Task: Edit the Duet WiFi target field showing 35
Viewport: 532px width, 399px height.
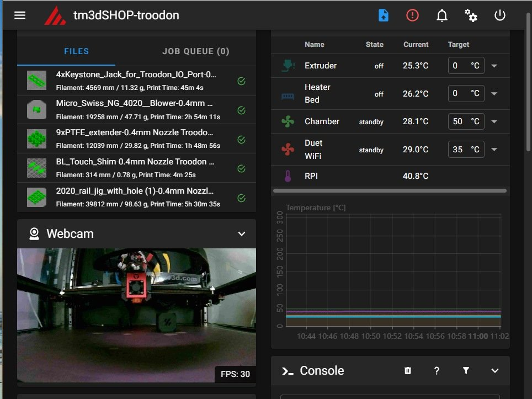Action: tap(466, 150)
